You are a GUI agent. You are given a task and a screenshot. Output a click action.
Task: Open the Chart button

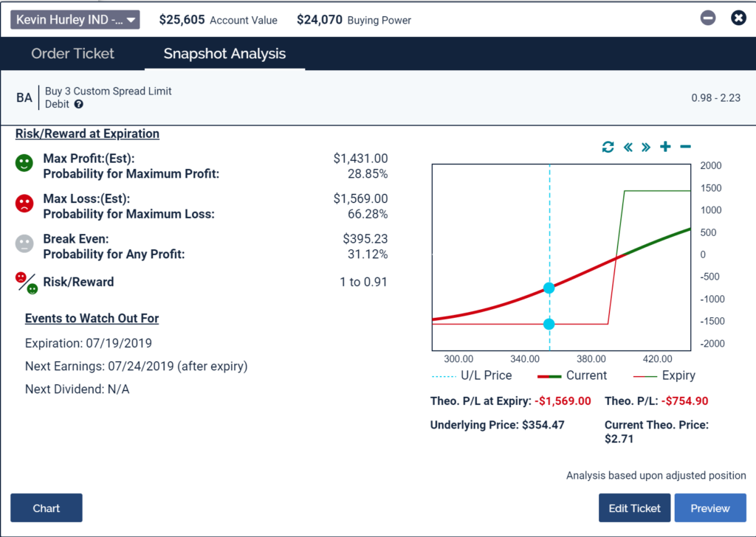tap(47, 508)
